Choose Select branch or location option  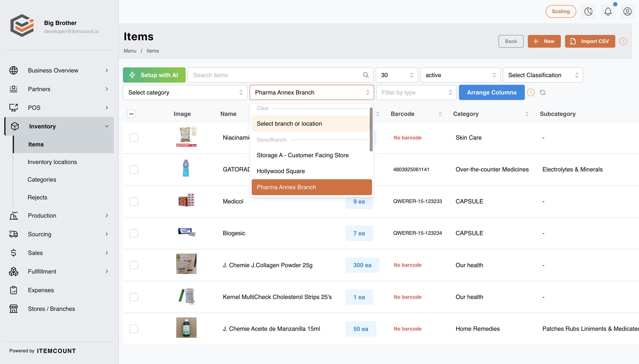(x=312, y=124)
